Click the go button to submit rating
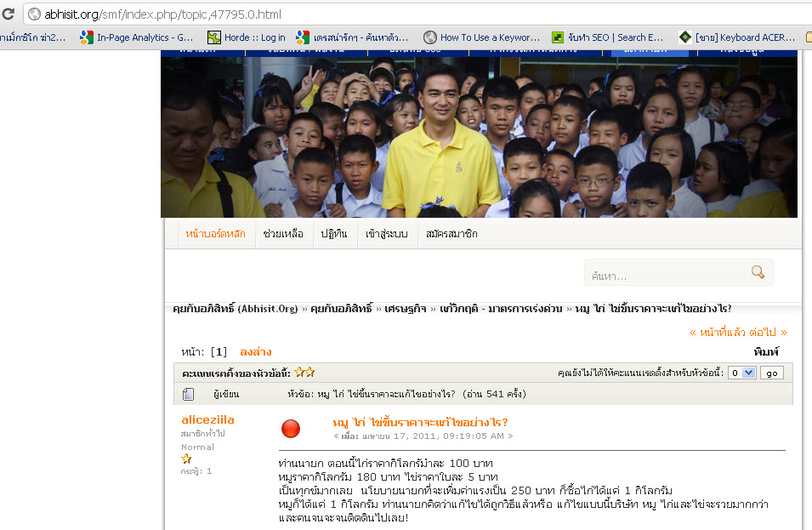Image resolution: width=812 pixels, height=530 pixels. 771,373
